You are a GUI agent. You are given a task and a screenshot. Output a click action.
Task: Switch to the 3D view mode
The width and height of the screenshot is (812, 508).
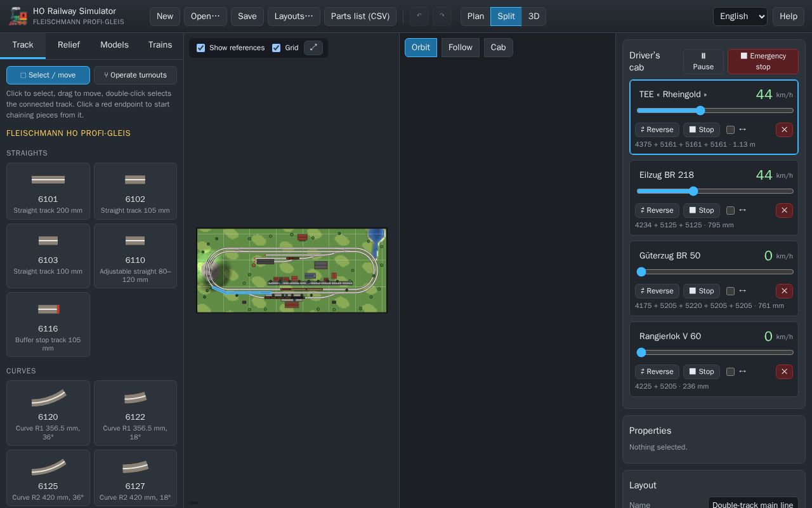(x=534, y=17)
